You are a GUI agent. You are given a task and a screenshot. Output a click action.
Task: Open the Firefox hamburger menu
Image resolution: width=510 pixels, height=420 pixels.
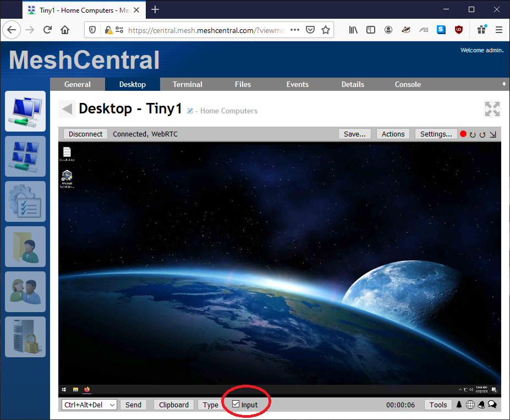(x=499, y=30)
